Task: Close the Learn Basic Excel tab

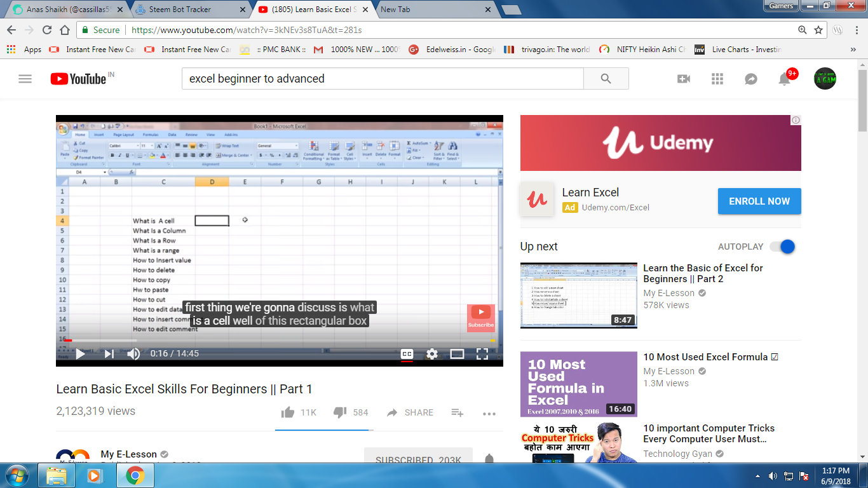Action: coord(365,10)
